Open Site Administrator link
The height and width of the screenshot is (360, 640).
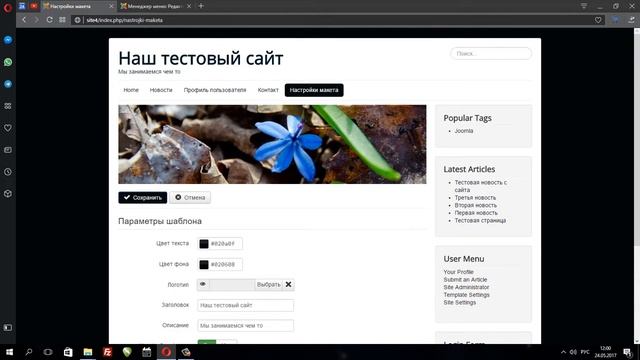coord(466,287)
